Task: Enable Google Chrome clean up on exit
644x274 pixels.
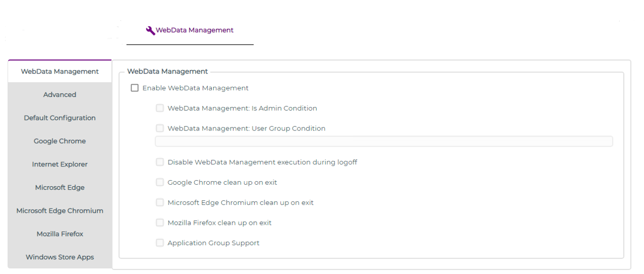Action: (160, 183)
